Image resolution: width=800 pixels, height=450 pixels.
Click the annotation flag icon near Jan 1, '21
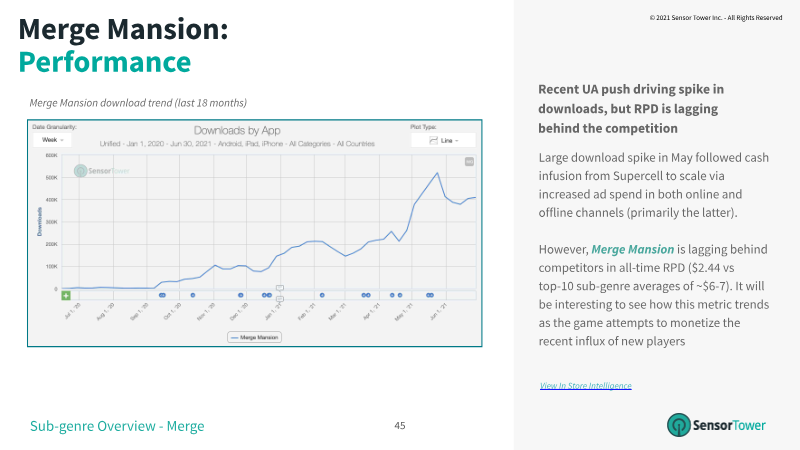click(x=280, y=289)
